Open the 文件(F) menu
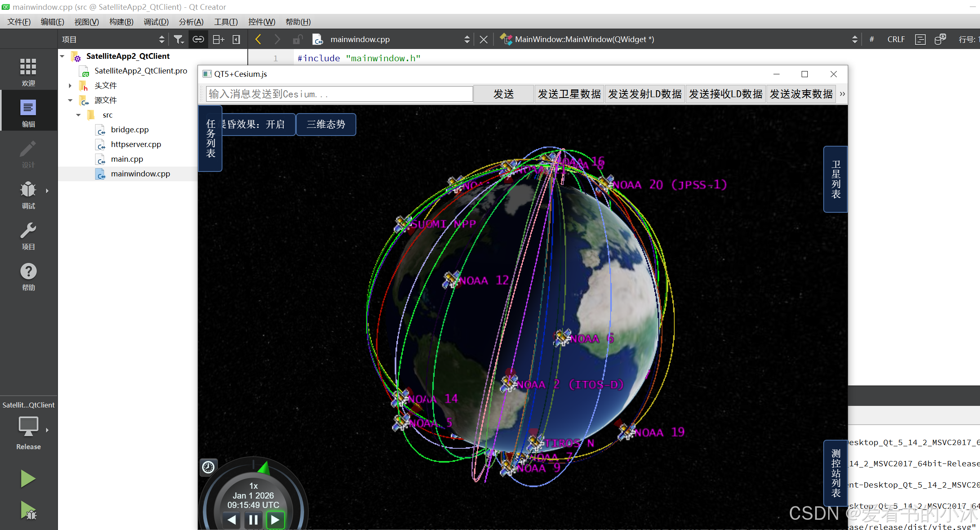This screenshot has width=980, height=530. click(19, 22)
